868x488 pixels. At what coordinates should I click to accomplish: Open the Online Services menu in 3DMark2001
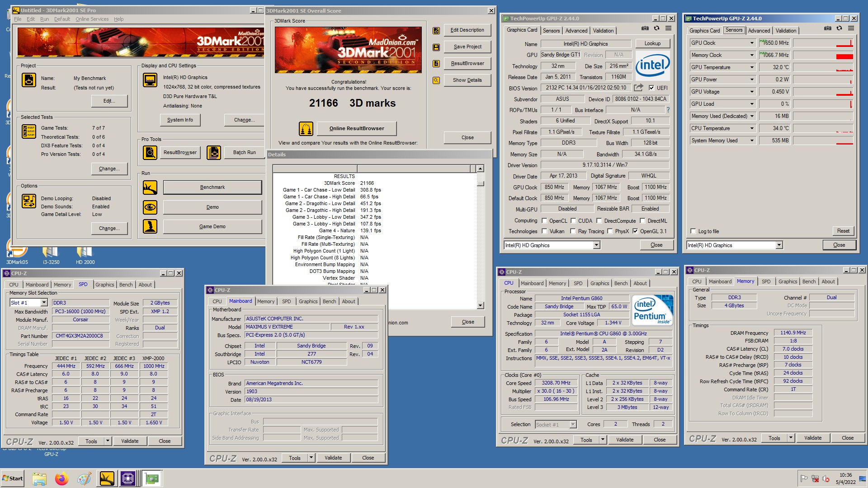pos(92,19)
